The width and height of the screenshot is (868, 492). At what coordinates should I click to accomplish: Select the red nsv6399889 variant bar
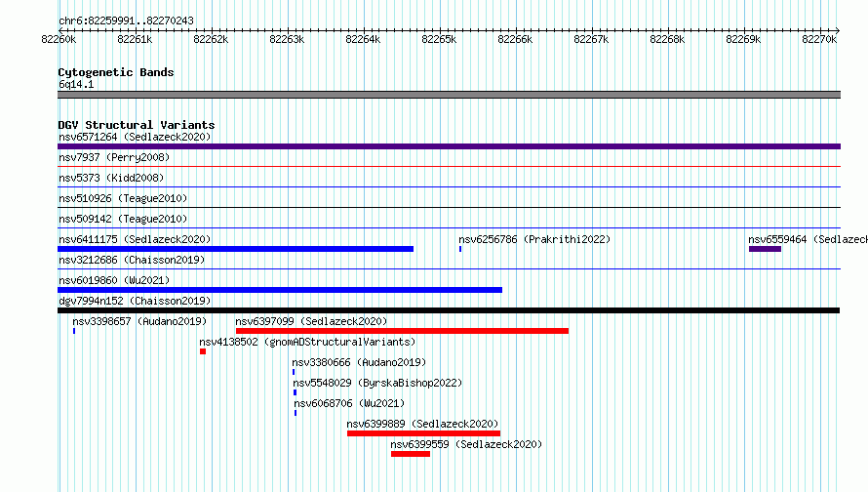(423, 433)
